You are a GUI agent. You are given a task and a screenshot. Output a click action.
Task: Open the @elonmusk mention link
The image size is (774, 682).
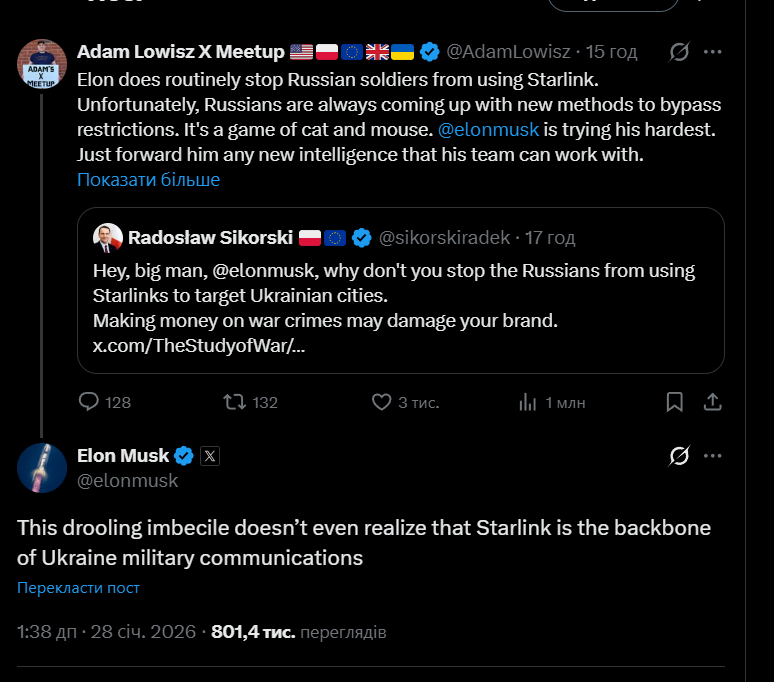pyautogui.click(x=489, y=129)
